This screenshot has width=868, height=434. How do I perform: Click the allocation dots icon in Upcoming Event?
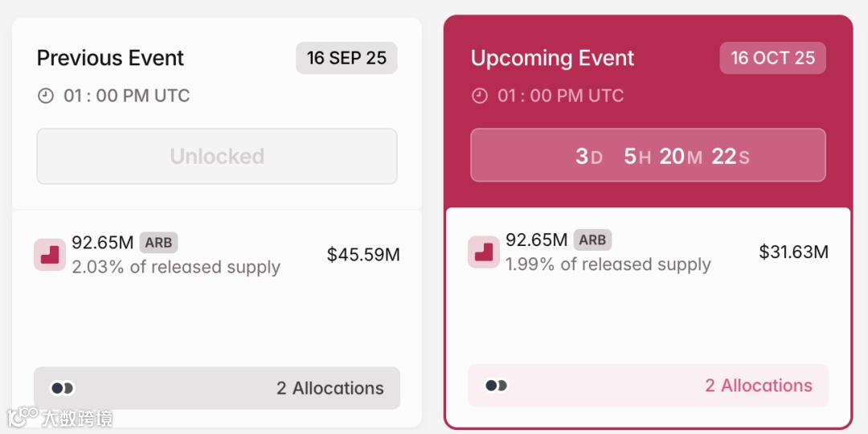pyautogui.click(x=496, y=386)
